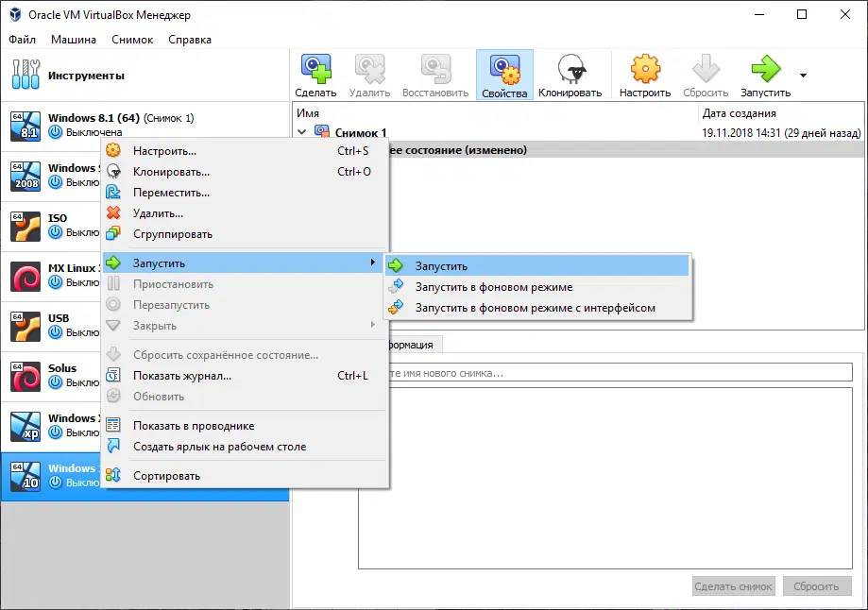Open the Файл menu
Image resolution: width=868 pixels, height=610 pixels.
click(x=22, y=40)
